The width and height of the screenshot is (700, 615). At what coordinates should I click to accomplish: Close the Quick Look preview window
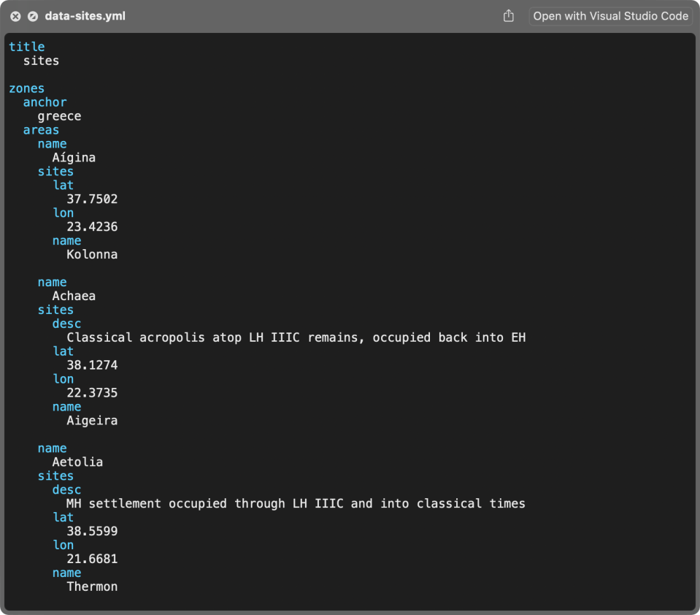click(x=15, y=16)
